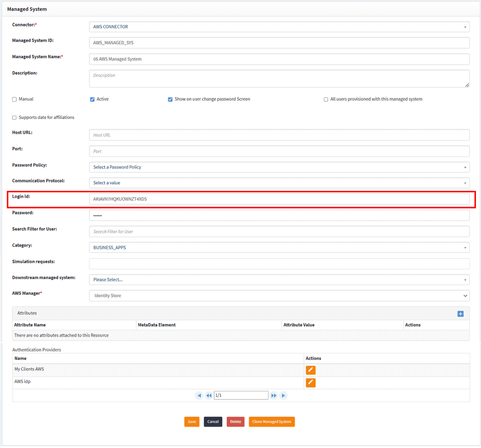
Task: Open the AWS Manager dropdown showing Identity Store
Action: (x=464, y=295)
